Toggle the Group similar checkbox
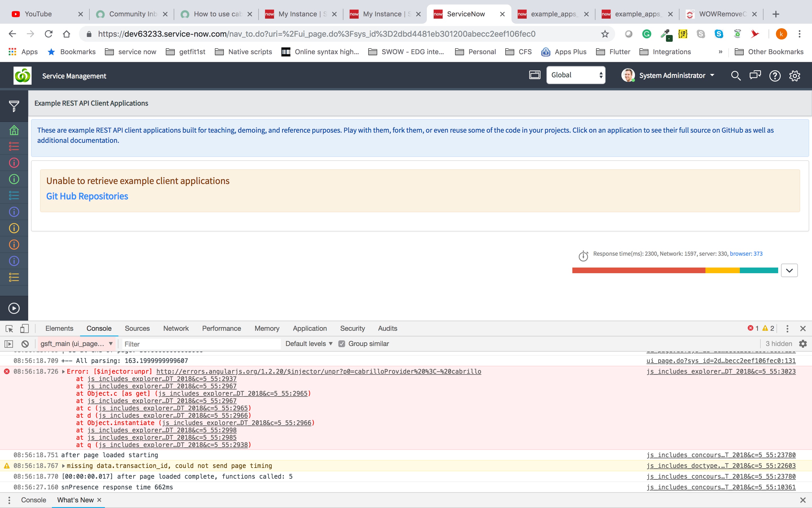The width and height of the screenshot is (812, 508). (x=342, y=344)
